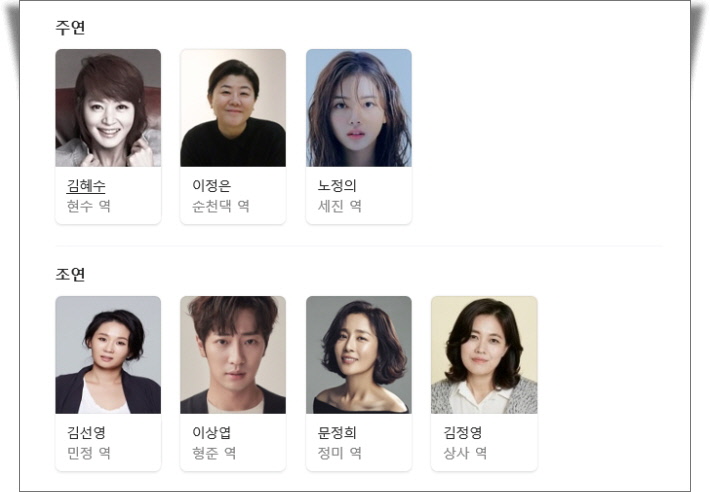Open the 김혜수 name link
Screen dimensions: 710x492
[x=86, y=186]
